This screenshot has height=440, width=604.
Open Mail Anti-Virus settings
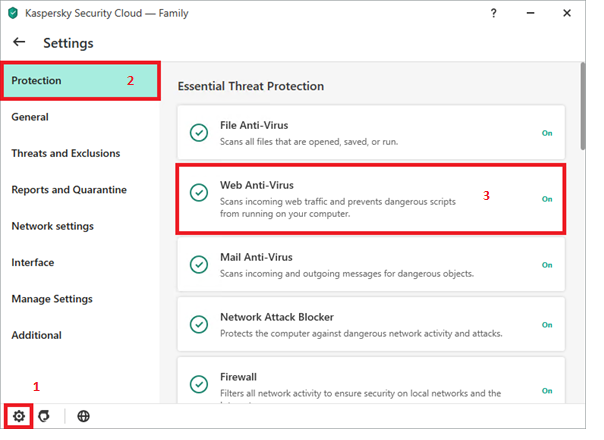tap(371, 264)
